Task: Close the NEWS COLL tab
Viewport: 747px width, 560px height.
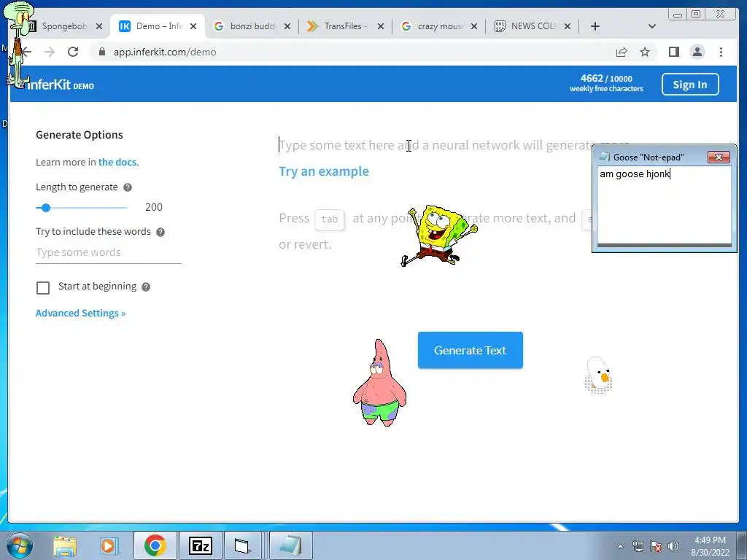Action: [x=568, y=26]
